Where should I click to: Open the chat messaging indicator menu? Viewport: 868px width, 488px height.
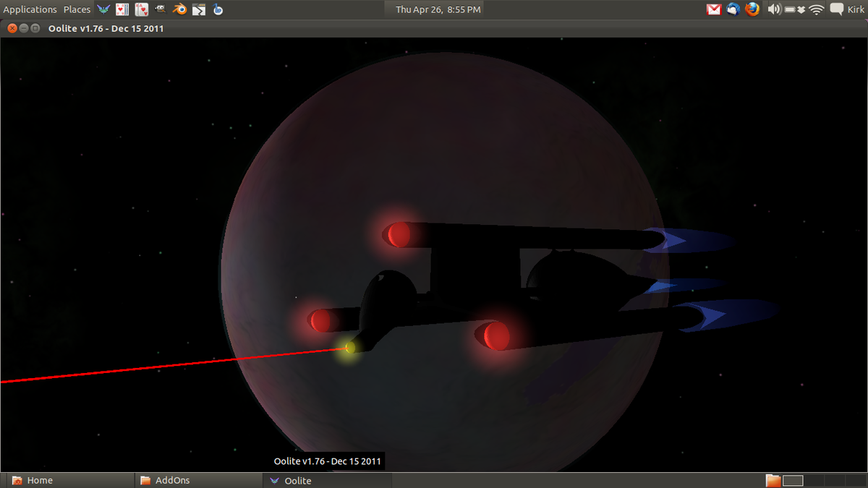837,9
